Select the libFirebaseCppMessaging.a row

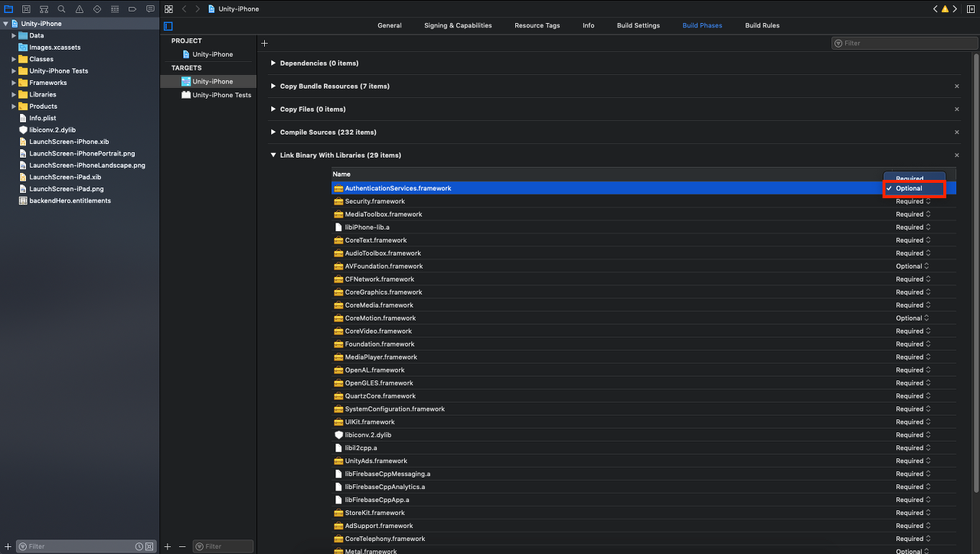(x=643, y=474)
